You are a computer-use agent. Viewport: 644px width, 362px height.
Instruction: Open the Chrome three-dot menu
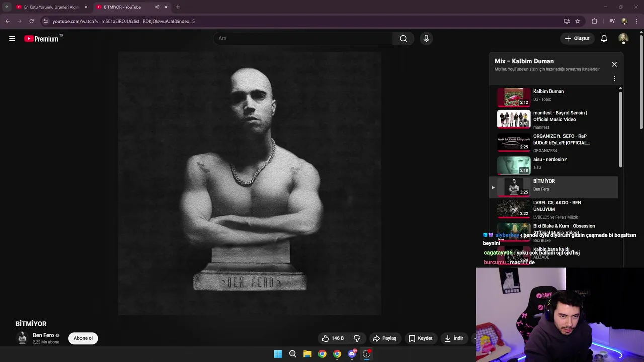tap(637, 21)
